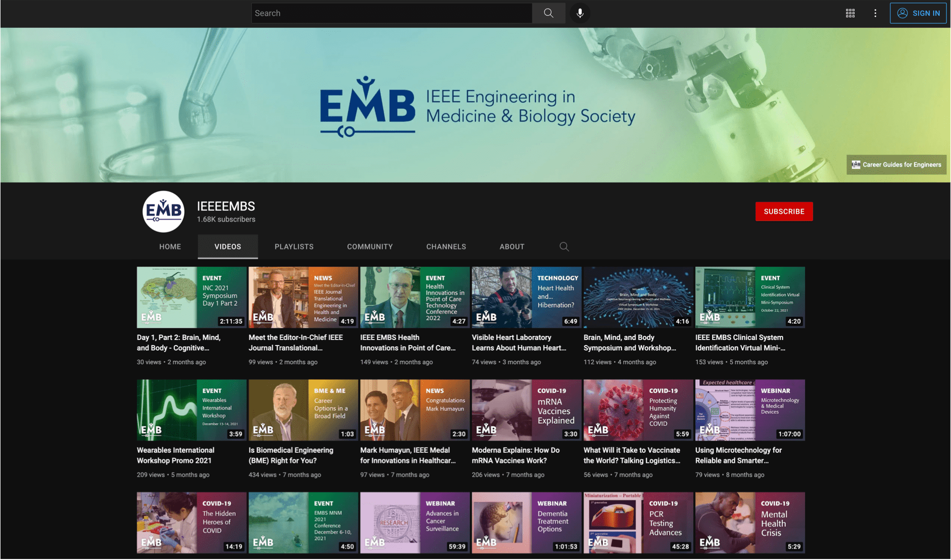Screen dimensions: 951x560
Task: Click '1.68K subscribers' text
Action: pos(226,220)
